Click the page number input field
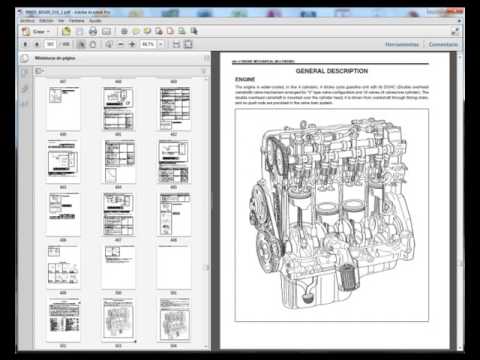 (x=50, y=44)
